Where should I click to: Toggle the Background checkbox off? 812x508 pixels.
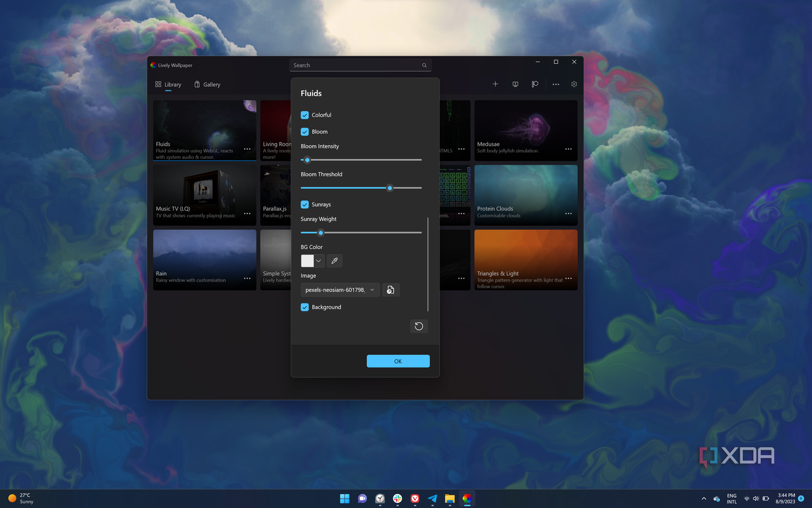[304, 307]
